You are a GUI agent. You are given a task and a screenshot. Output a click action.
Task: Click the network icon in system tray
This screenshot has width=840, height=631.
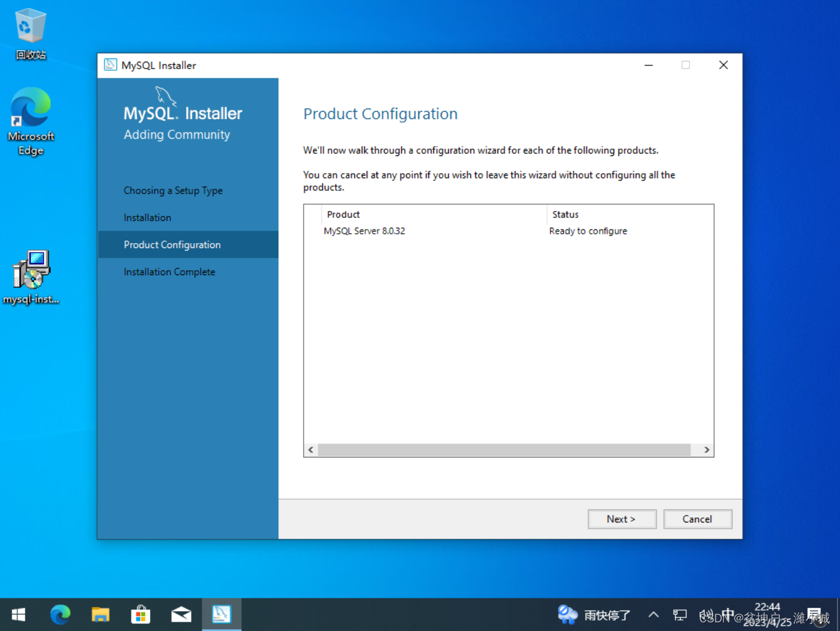click(680, 614)
